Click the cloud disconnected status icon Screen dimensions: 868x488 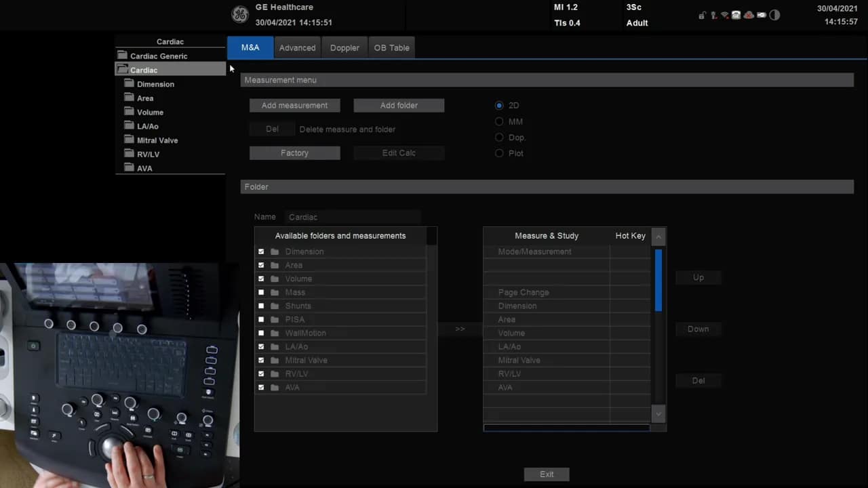[x=749, y=16]
